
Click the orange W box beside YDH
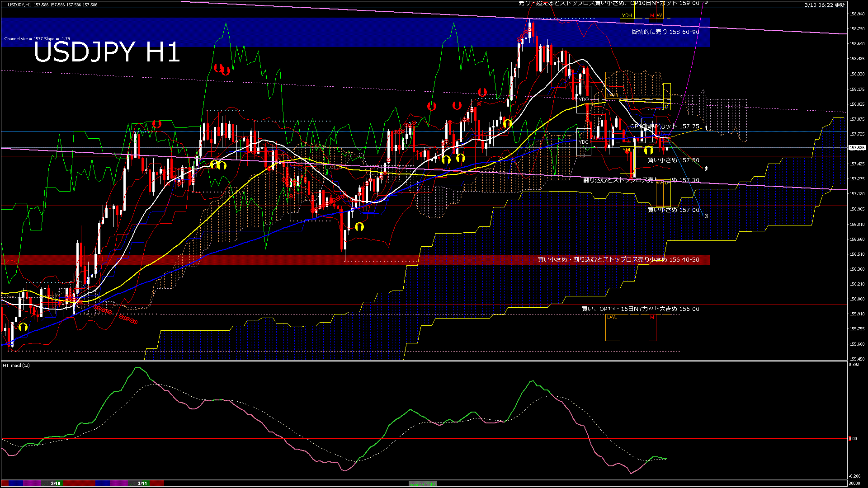pos(659,15)
